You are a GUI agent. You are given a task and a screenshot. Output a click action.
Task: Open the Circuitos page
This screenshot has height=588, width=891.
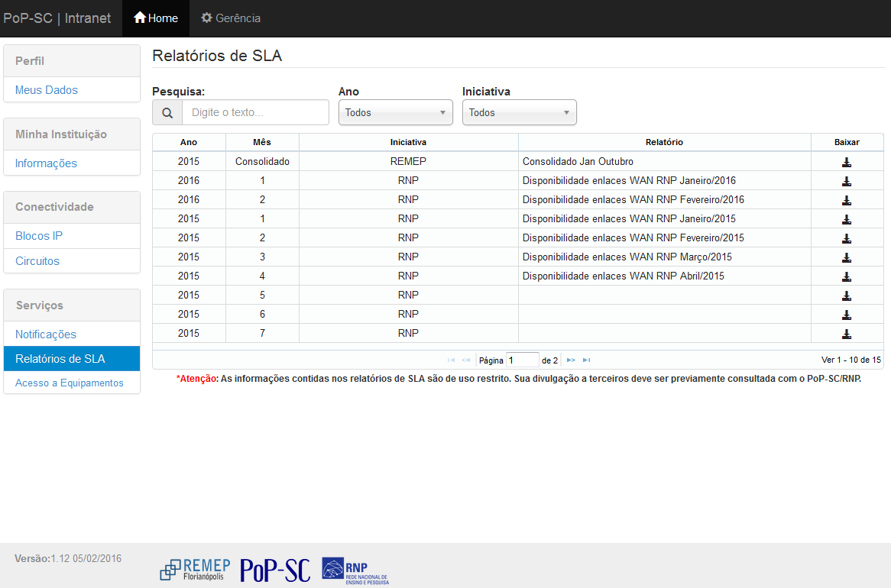click(x=38, y=260)
